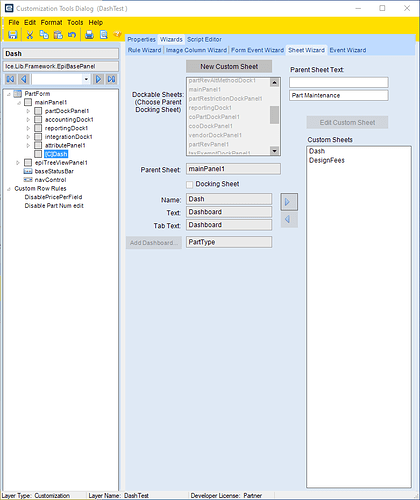Toggle the Docking Sheet checkbox
The width and height of the screenshot is (420, 500).
190,184
